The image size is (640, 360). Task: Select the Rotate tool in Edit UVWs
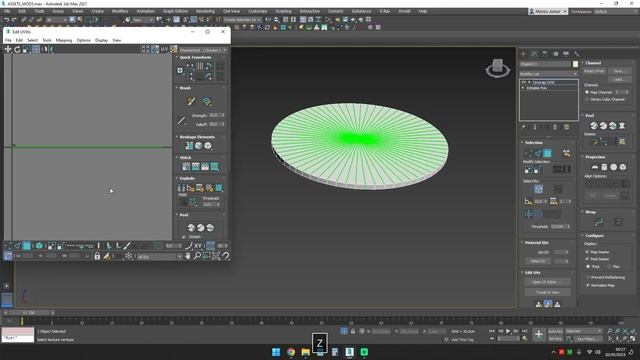point(17,49)
